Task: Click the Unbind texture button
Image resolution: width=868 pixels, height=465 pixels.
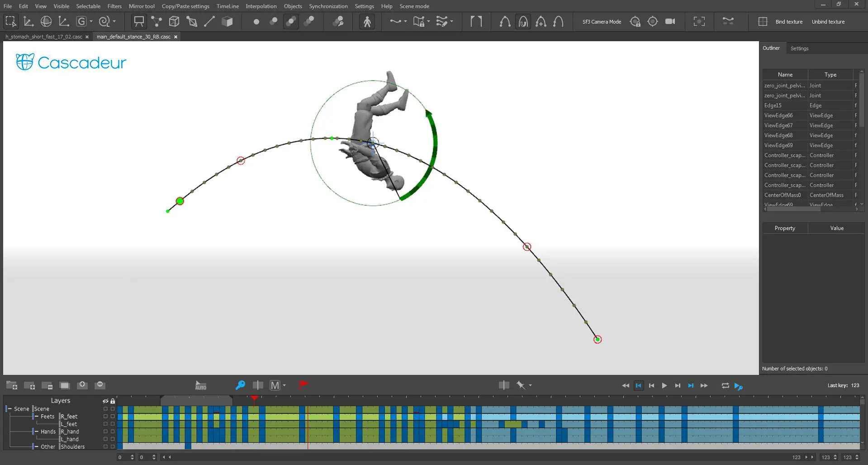Action: [x=828, y=22]
